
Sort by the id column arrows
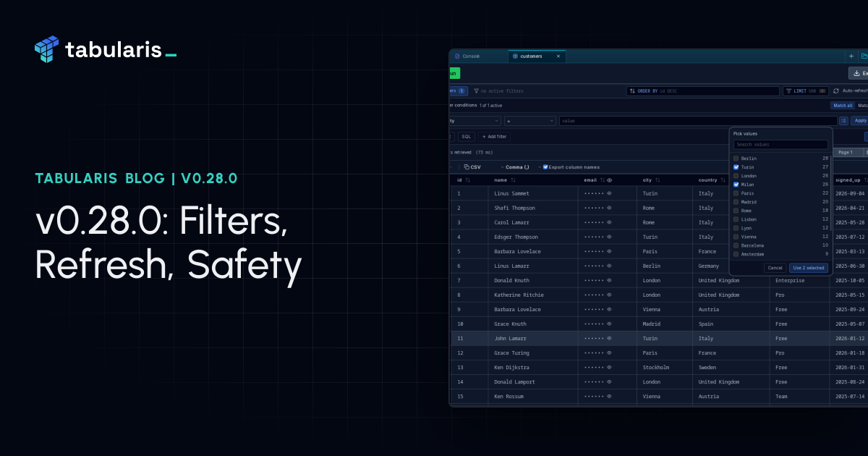coord(467,180)
